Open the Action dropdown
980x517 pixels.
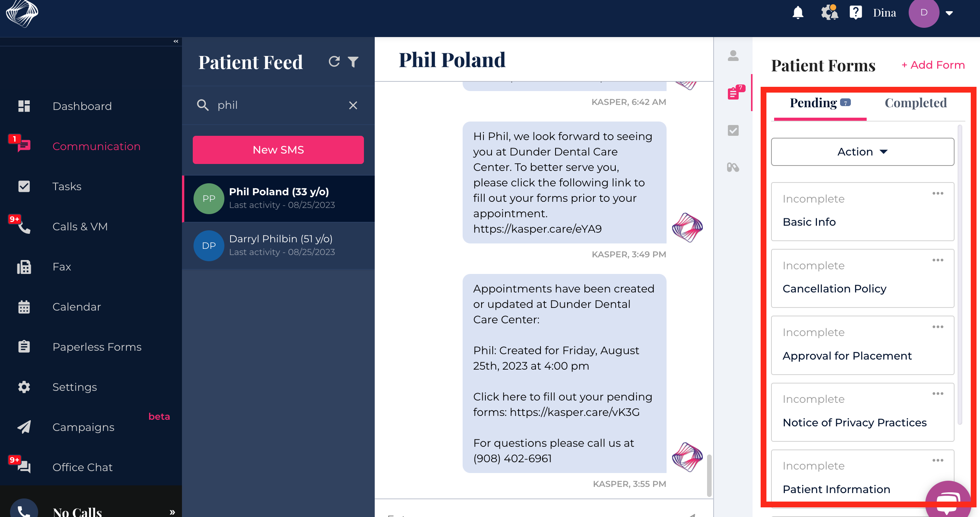tap(862, 152)
